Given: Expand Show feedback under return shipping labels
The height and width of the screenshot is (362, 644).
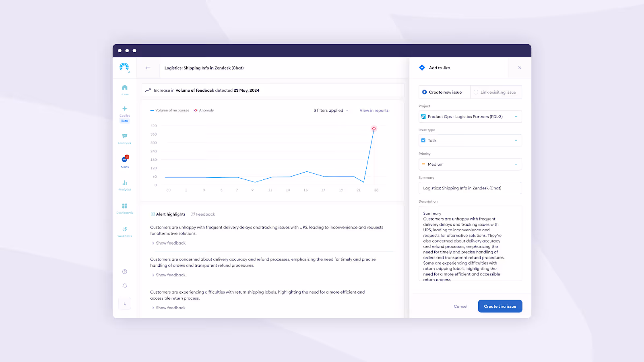Looking at the screenshot, I should tap(169, 308).
